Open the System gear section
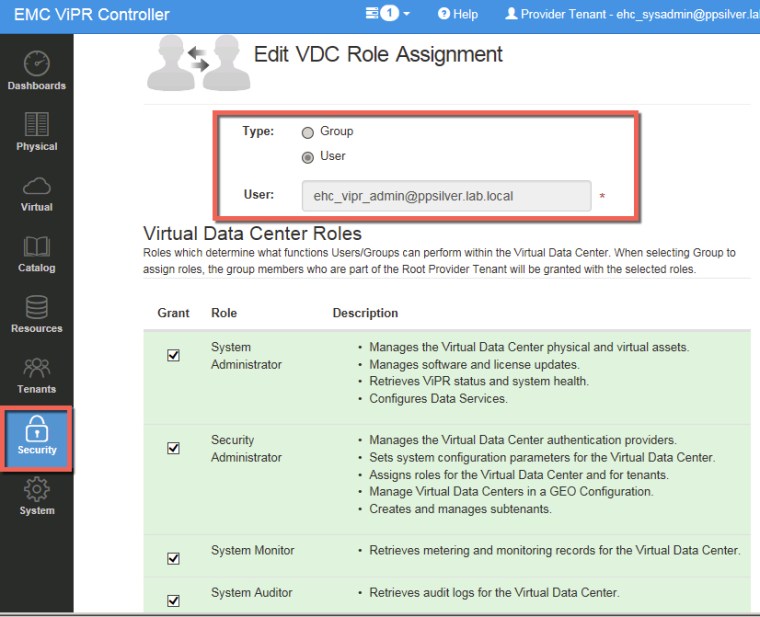 coord(37,497)
